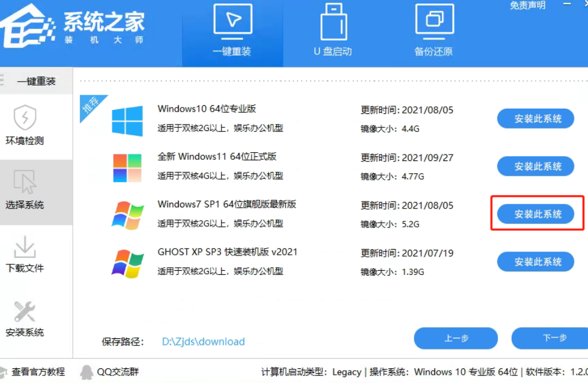Continue with the 下一步 button
Image resolution: width=588 pixels, height=383 pixels.
coord(550,338)
